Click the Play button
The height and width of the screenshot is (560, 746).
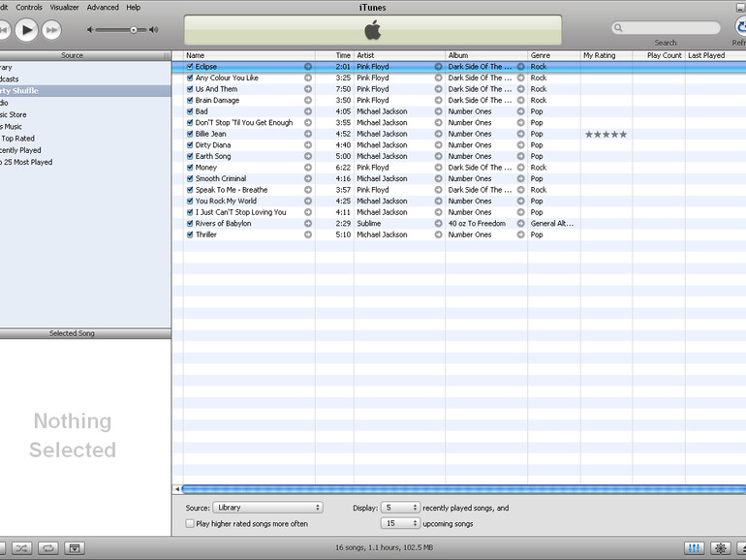pyautogui.click(x=27, y=30)
